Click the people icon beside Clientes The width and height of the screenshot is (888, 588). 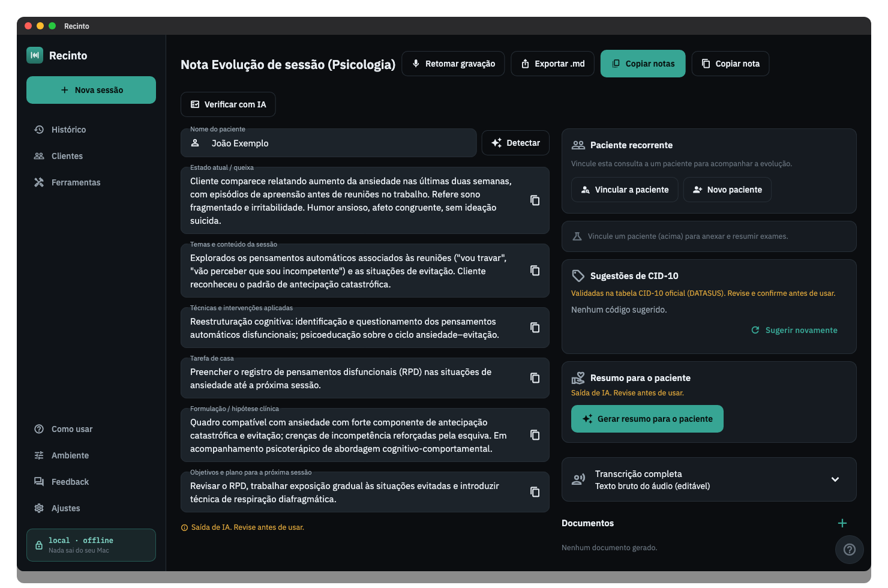click(39, 156)
